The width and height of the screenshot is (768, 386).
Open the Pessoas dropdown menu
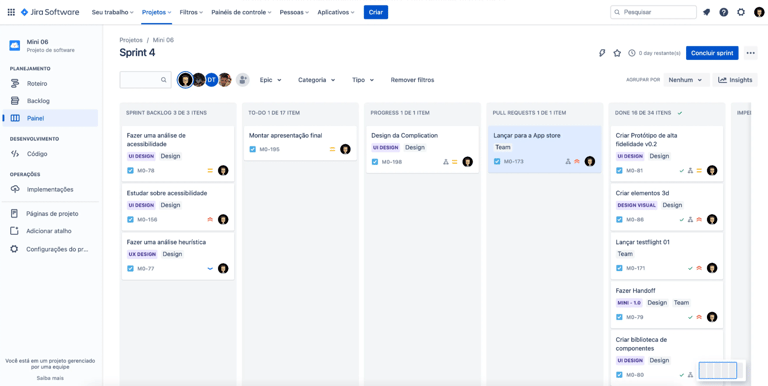pyautogui.click(x=294, y=12)
